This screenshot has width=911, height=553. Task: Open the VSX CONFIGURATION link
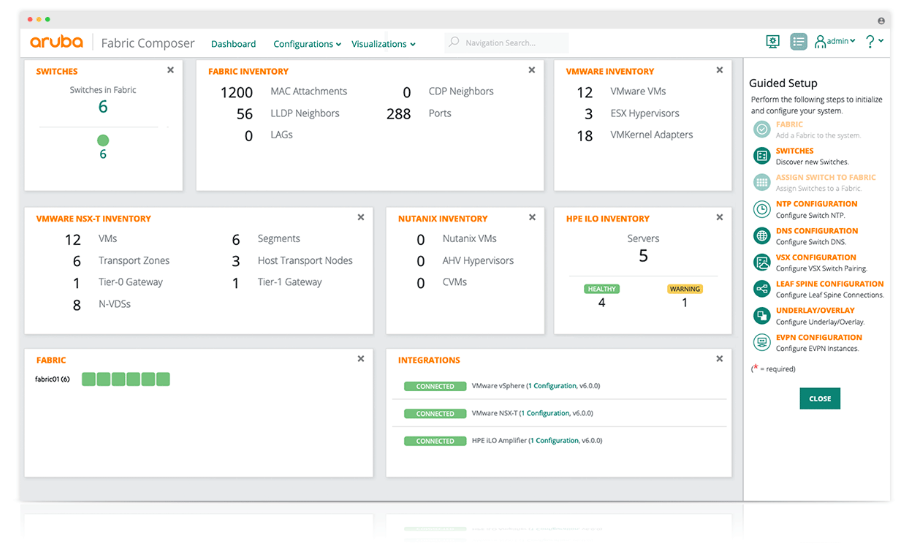coord(816,257)
